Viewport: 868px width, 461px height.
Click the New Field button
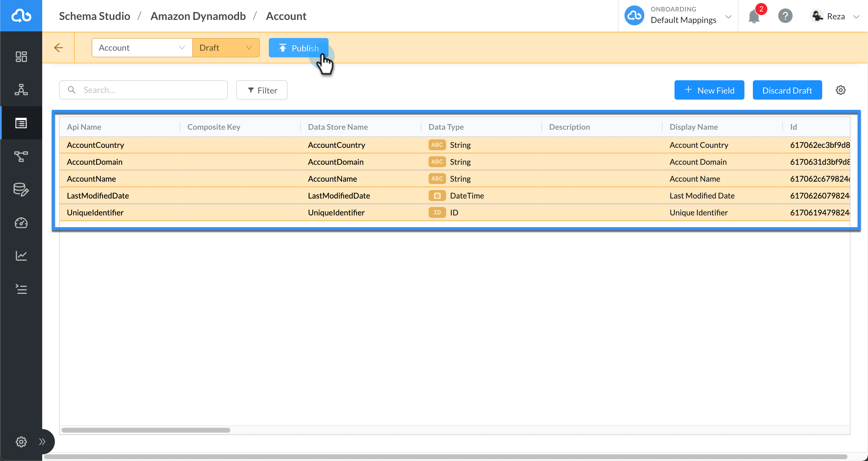click(x=709, y=90)
